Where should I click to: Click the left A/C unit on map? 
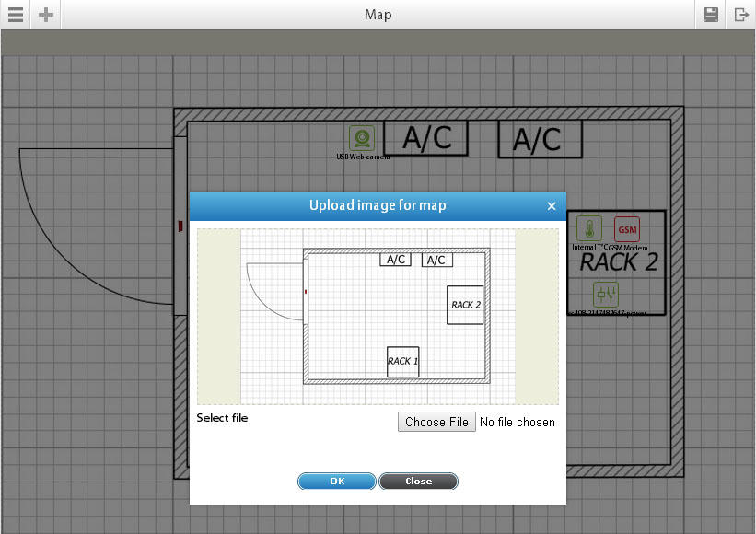[x=426, y=138]
